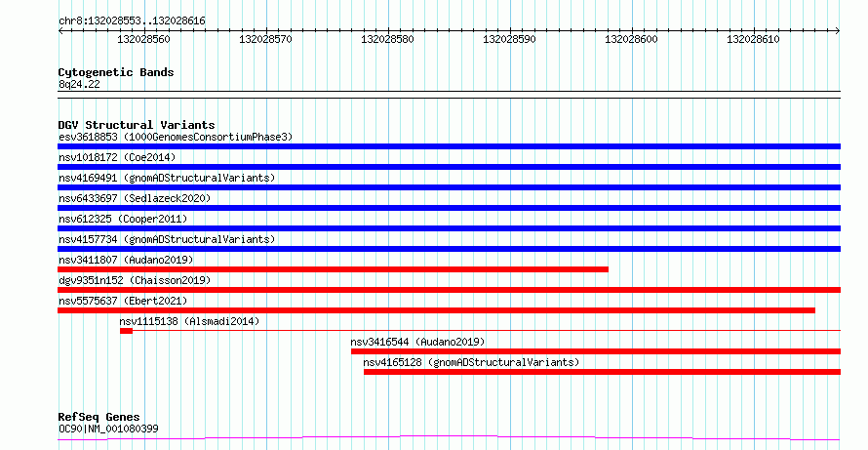The width and height of the screenshot is (868, 450).
Task: Click the chr8:132028553..132028616 region label
Action: tap(132, 21)
